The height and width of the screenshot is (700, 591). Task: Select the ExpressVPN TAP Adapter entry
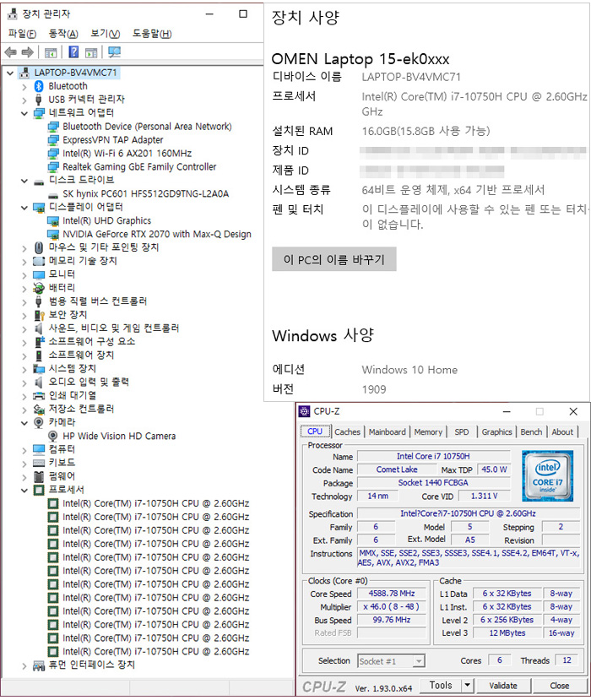pos(112,139)
